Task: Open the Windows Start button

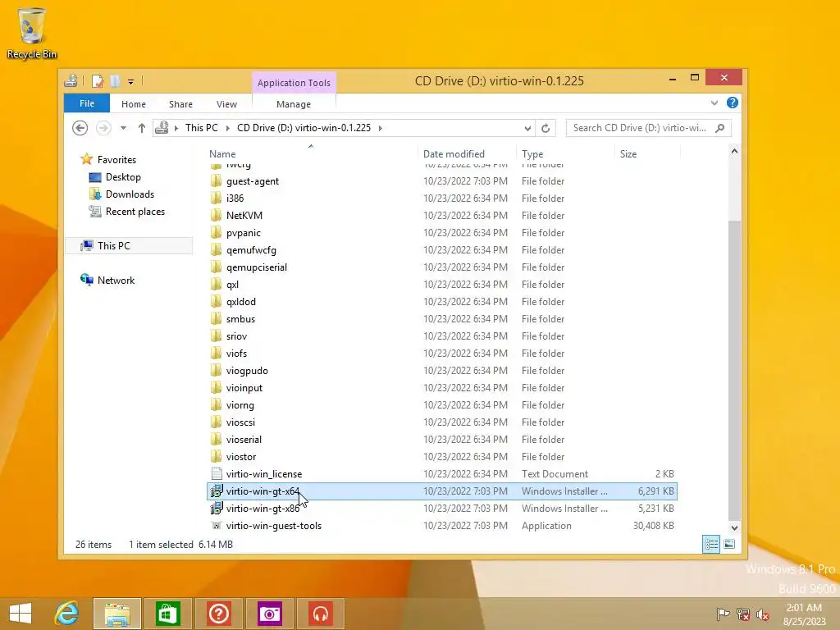Action: pos(21,614)
